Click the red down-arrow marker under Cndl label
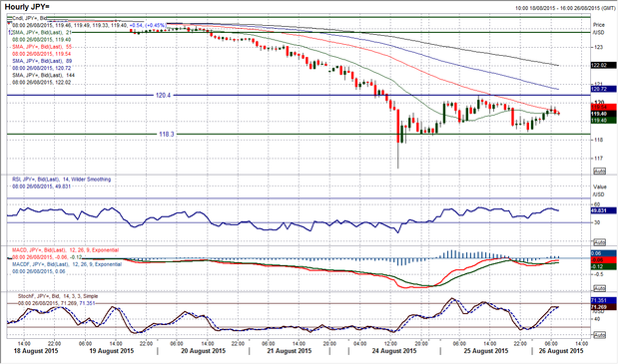The height and width of the screenshot is (364, 618). 9,24
